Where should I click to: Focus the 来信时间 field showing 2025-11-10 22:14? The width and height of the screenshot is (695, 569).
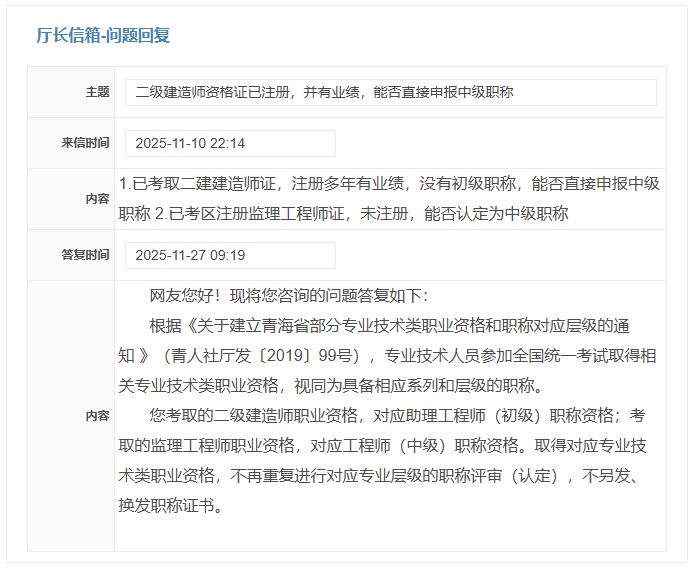coord(230,143)
